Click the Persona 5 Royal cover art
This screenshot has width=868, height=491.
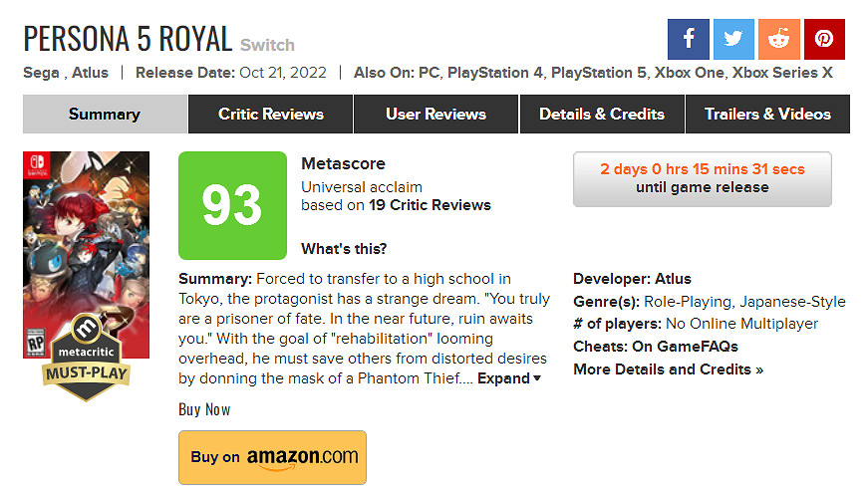(x=86, y=239)
